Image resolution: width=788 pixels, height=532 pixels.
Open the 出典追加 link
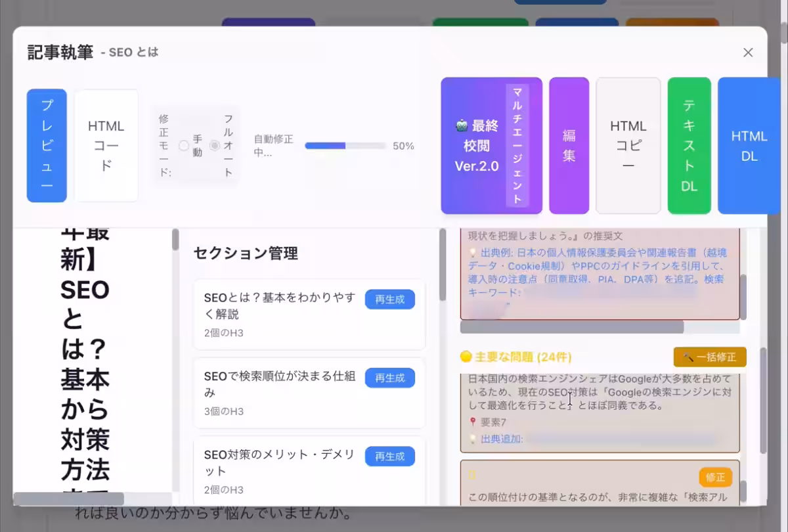coord(502,439)
